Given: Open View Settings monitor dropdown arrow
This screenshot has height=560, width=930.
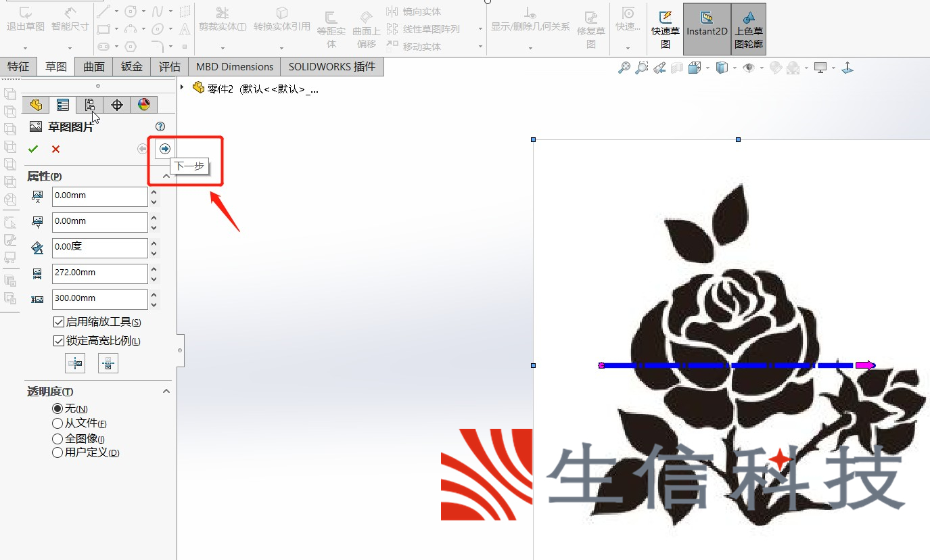Looking at the screenshot, I should pyautogui.click(x=834, y=68).
